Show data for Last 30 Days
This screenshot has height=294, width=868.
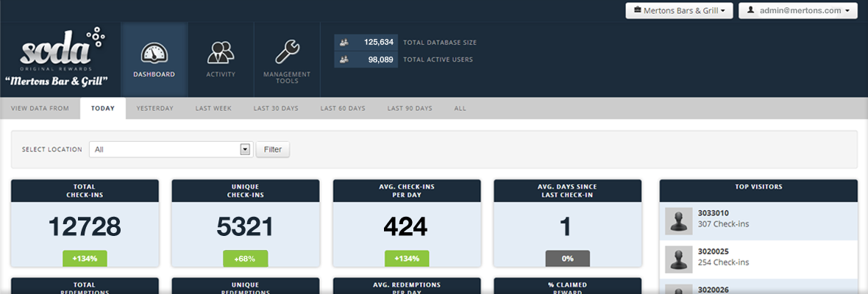276,108
